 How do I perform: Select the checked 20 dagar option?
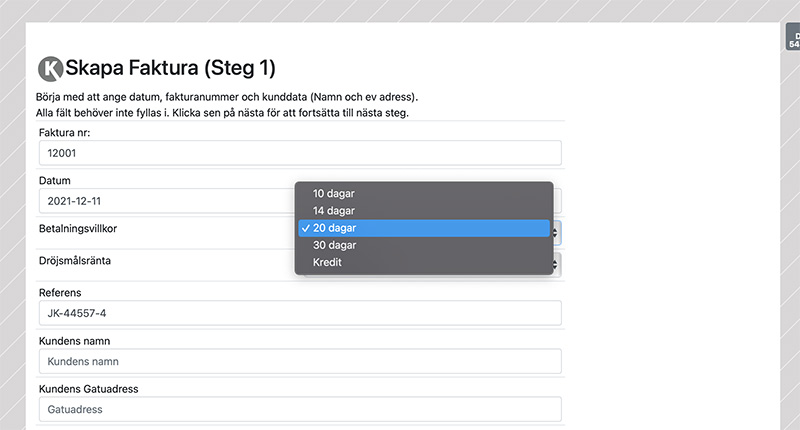424,228
